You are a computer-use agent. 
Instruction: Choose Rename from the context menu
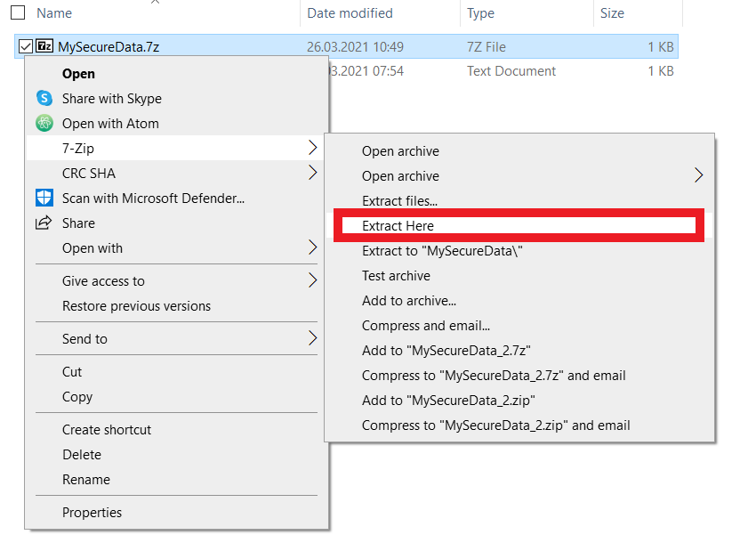176,480
